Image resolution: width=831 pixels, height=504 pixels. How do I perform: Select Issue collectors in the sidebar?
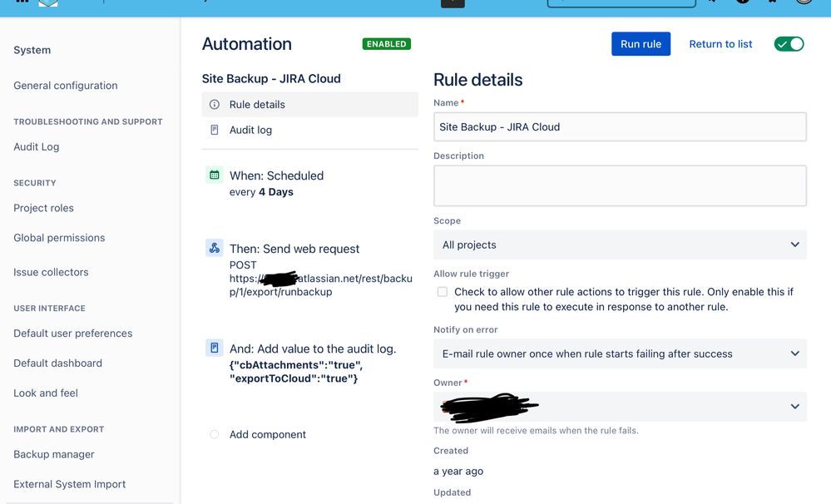pyautogui.click(x=51, y=272)
